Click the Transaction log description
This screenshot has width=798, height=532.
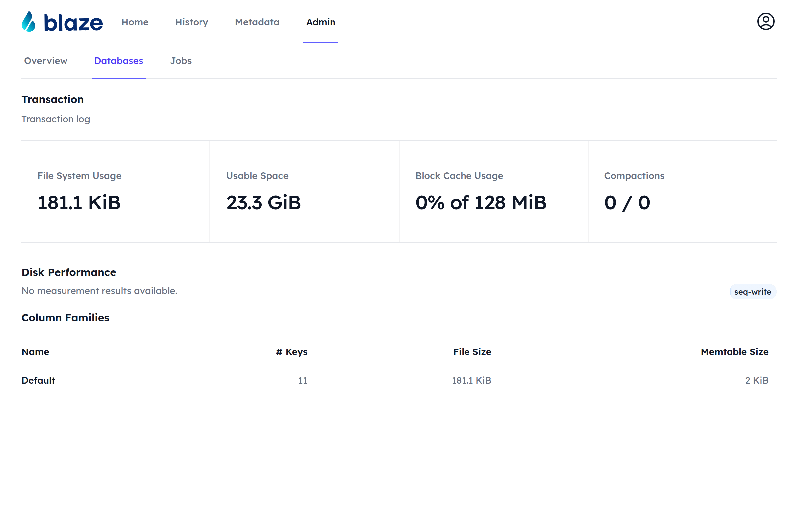tap(56, 119)
